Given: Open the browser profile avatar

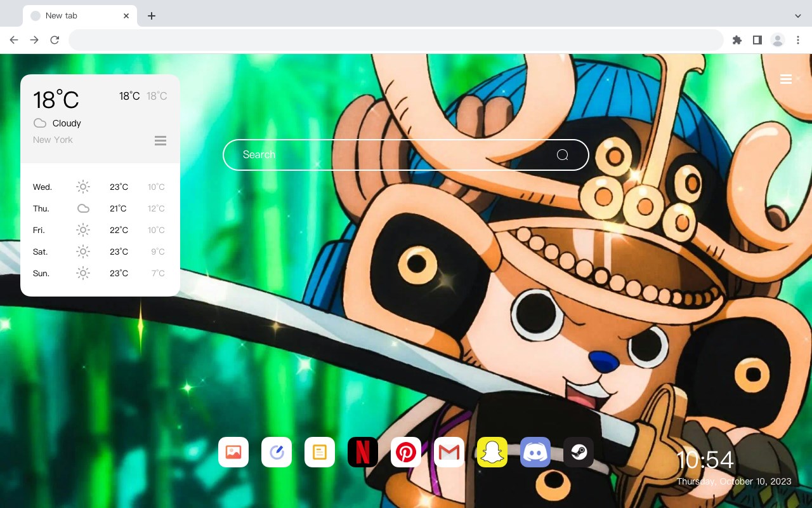Looking at the screenshot, I should point(778,40).
